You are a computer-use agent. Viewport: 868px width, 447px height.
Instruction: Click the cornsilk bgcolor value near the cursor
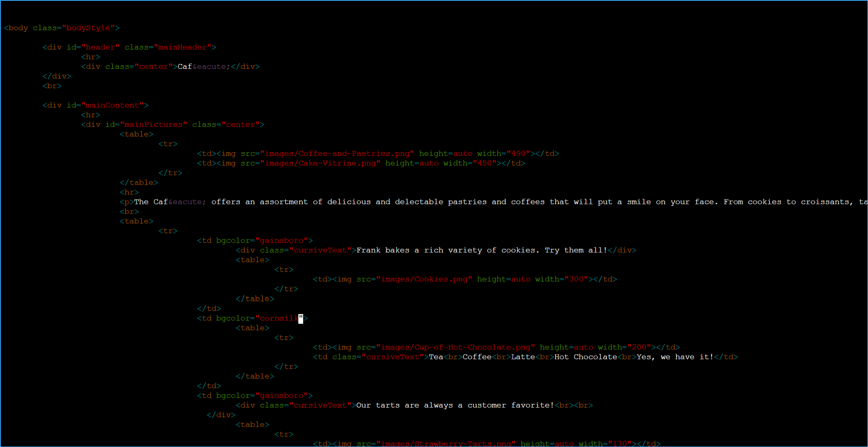tap(278, 318)
